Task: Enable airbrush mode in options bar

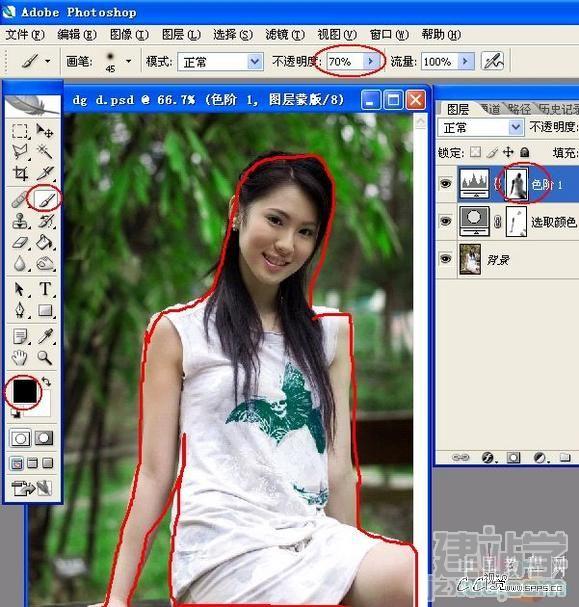Action: tap(492, 61)
